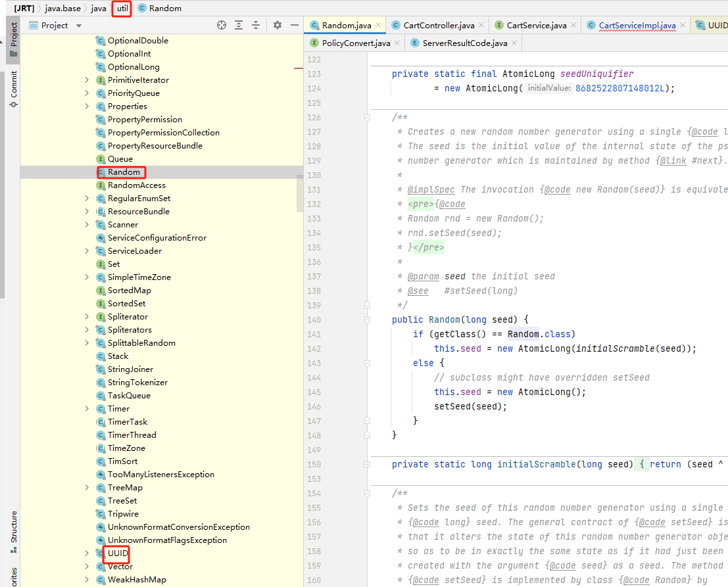
Task: Select ServiceConfigurationError in project tree
Action: point(157,237)
